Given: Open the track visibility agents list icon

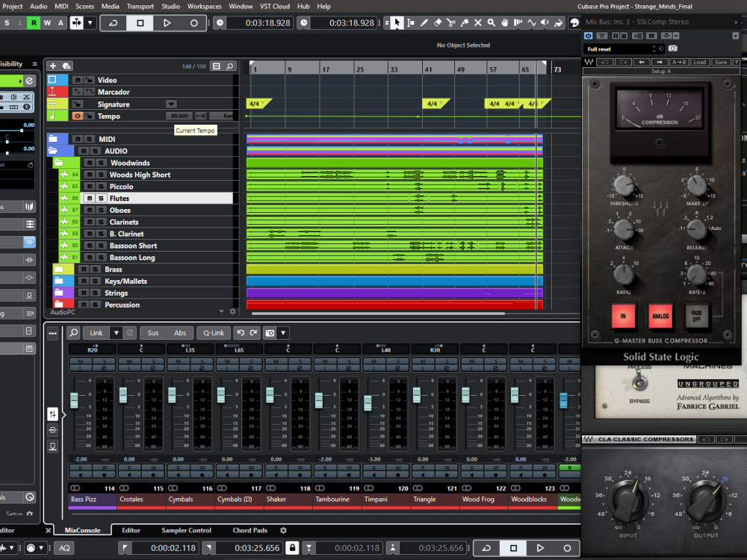Looking at the screenshot, I should pos(217,66).
